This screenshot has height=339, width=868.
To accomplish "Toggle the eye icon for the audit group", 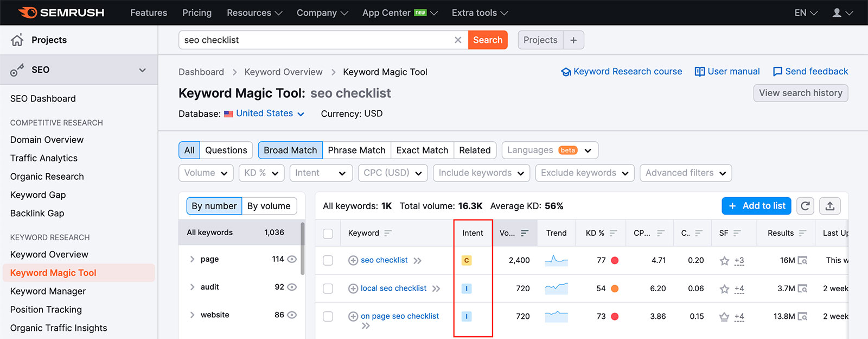I will [x=292, y=287].
